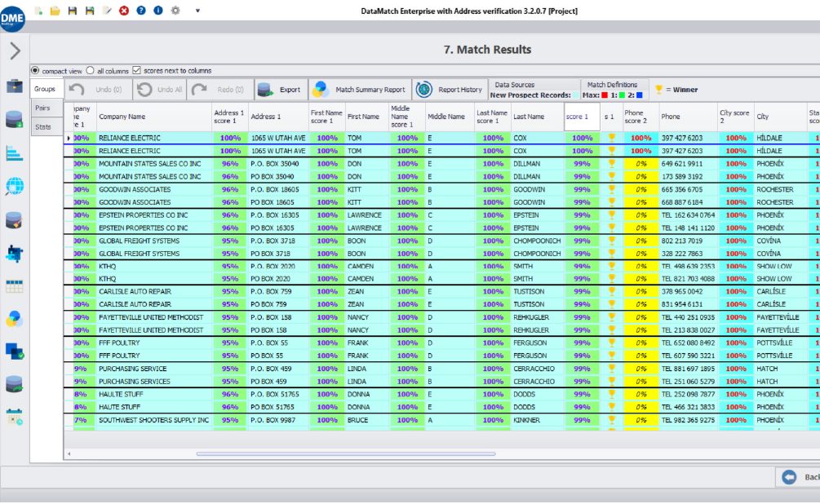Click the red Max color swatch
This screenshot has width=820, height=504.
tap(605, 95)
